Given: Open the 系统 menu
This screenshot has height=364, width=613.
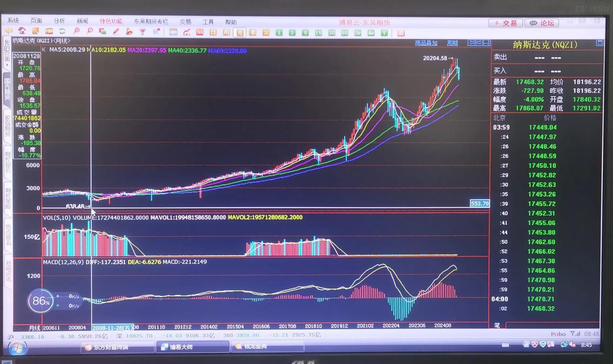Looking at the screenshot, I should click(x=13, y=21).
